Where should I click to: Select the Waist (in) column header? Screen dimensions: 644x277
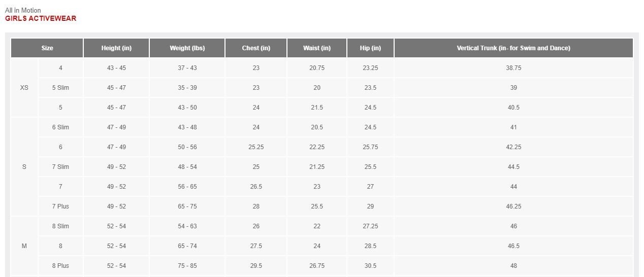pos(317,48)
